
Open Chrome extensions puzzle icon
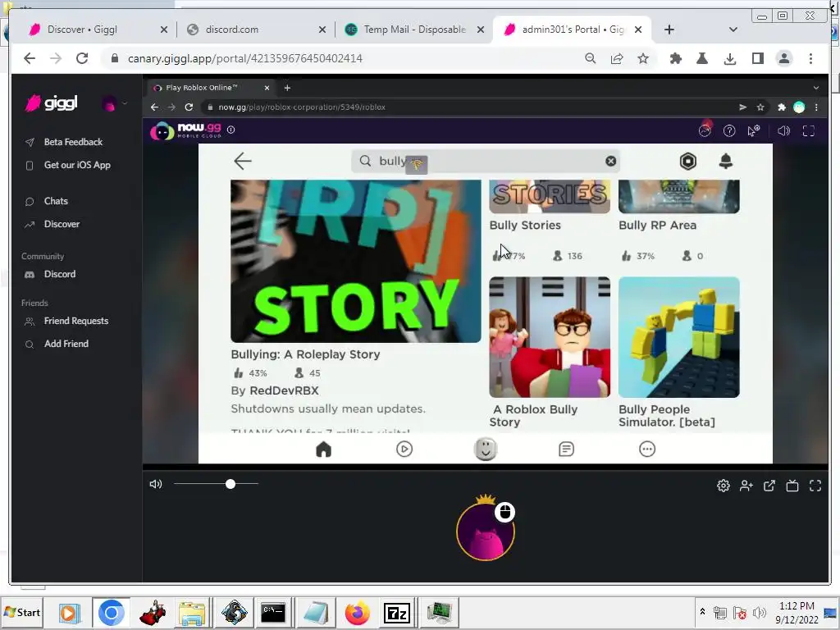(676, 58)
